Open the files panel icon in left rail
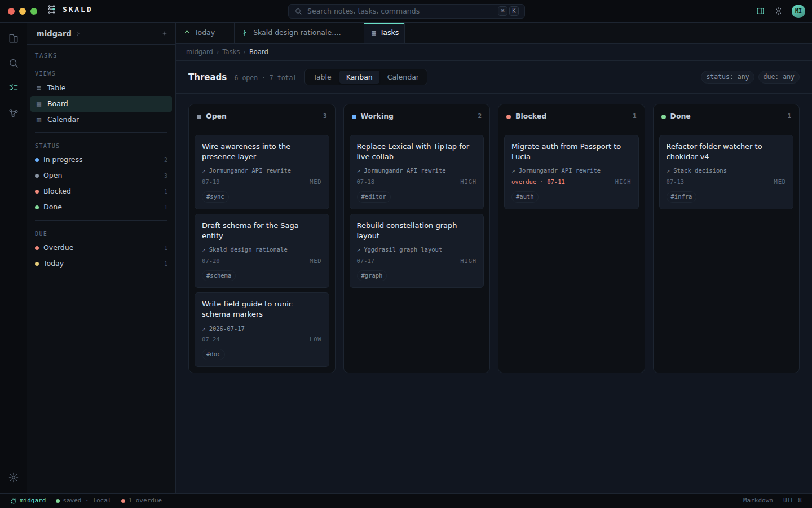This screenshot has width=812, height=508. pos(14,38)
